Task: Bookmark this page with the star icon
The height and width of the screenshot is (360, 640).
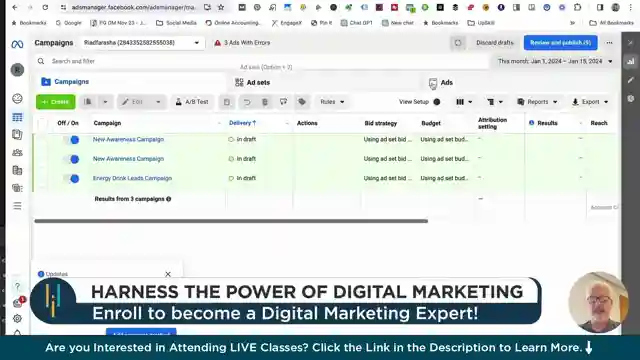Action: tap(221, 7)
